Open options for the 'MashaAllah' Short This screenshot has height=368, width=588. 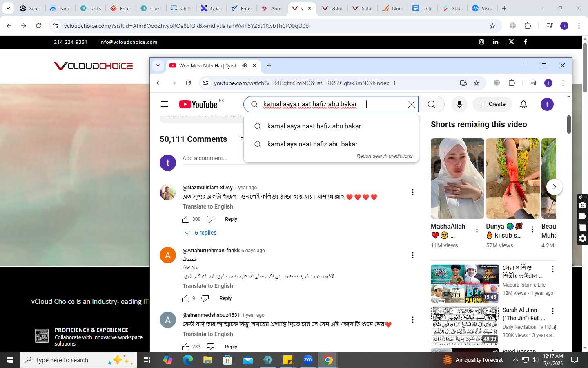click(x=477, y=230)
